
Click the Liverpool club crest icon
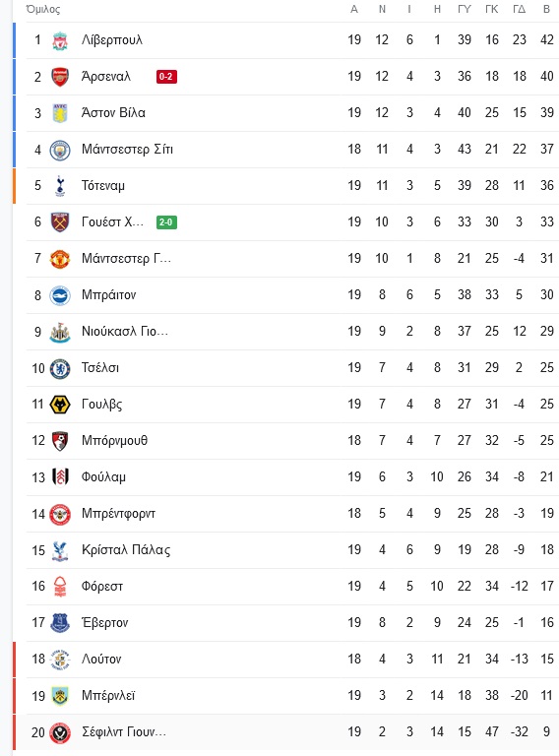(x=60, y=40)
